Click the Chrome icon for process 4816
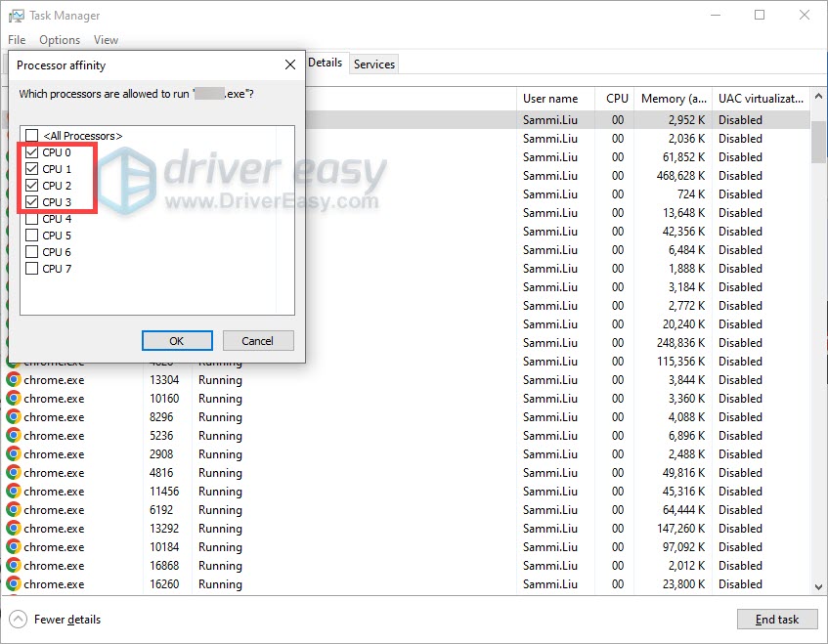The height and width of the screenshot is (644, 828). click(12, 473)
